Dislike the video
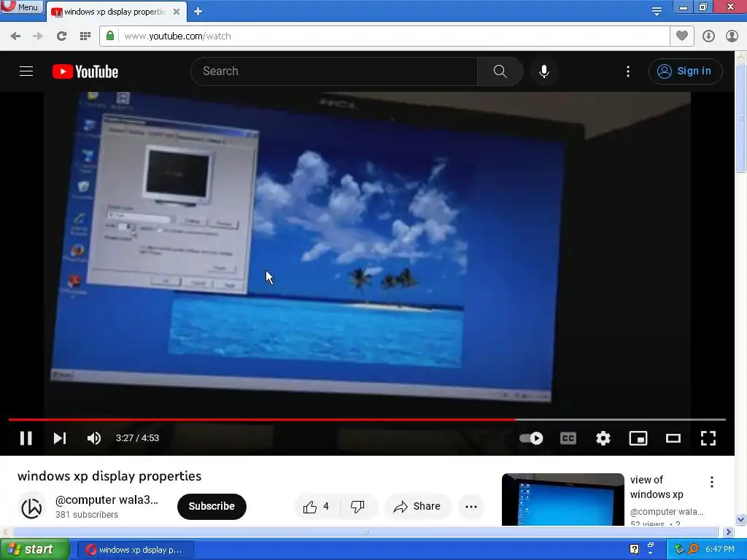 pos(357,506)
